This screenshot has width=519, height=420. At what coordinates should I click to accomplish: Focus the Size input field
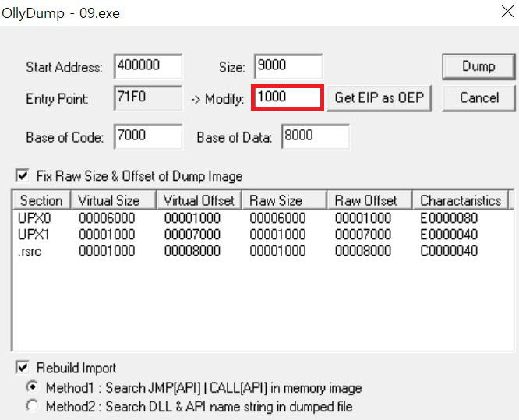click(288, 66)
